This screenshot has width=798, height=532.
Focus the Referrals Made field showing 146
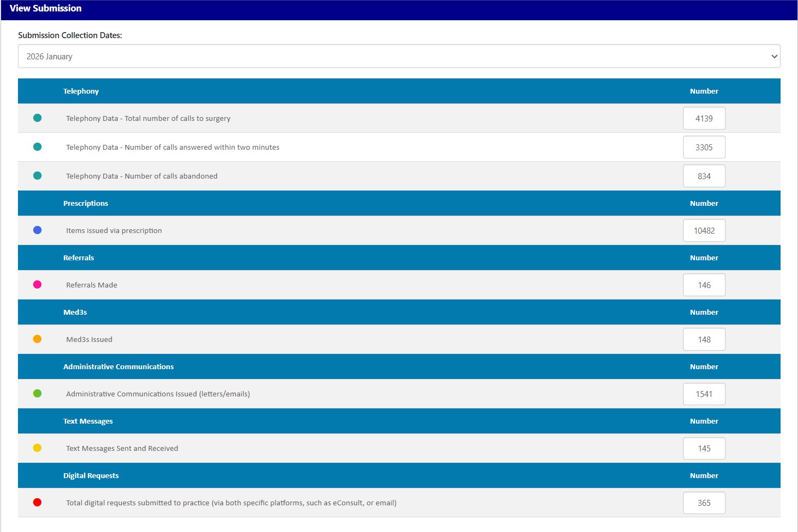[x=704, y=285]
